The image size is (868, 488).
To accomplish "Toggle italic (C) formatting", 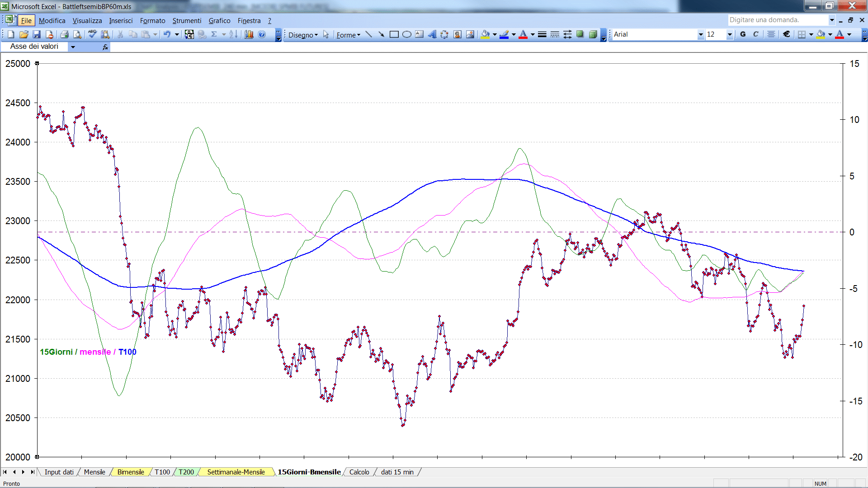I will [x=755, y=34].
